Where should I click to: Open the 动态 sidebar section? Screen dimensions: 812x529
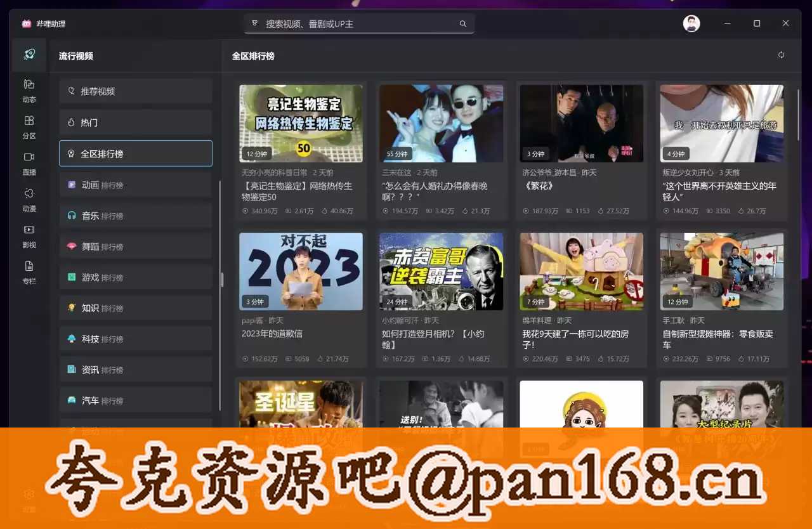[x=29, y=91]
